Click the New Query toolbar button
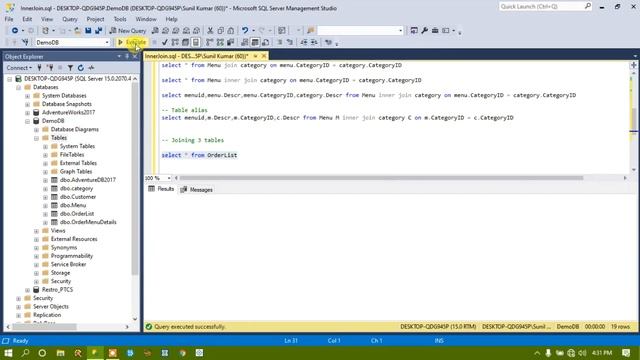 tap(128, 31)
